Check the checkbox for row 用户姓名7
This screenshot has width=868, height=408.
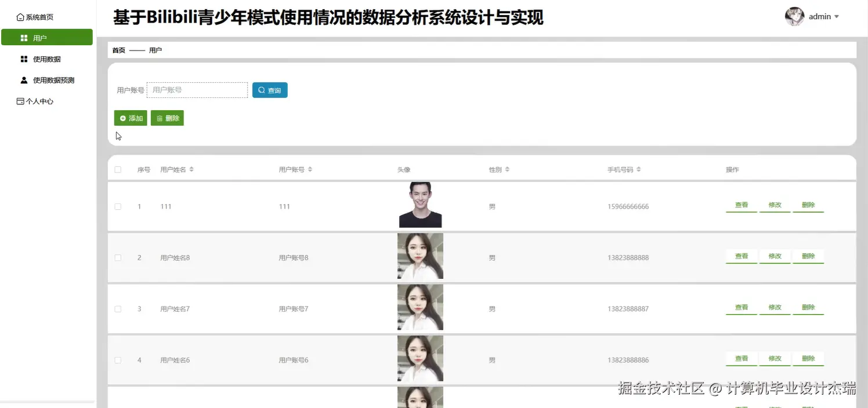point(118,309)
